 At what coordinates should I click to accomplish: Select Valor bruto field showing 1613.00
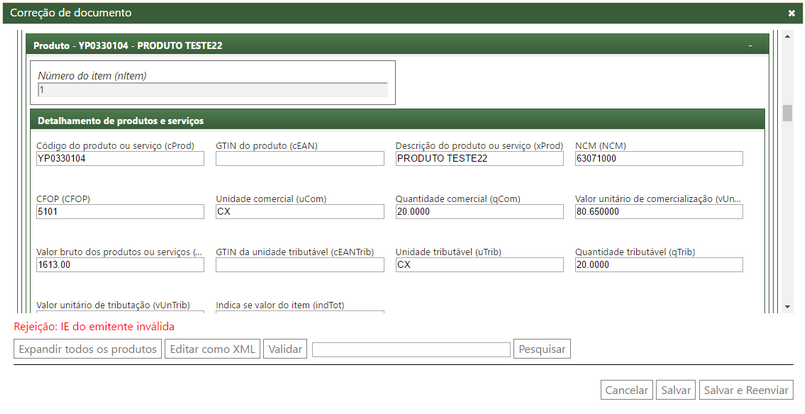click(x=120, y=265)
